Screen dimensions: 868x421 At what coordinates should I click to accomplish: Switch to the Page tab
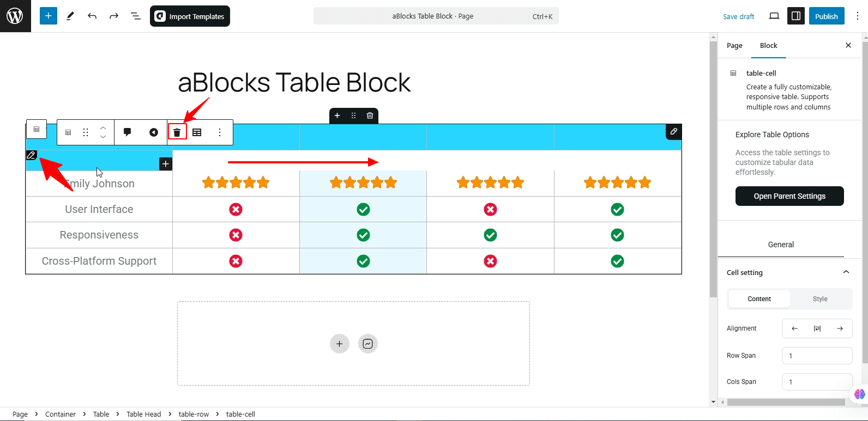734,46
